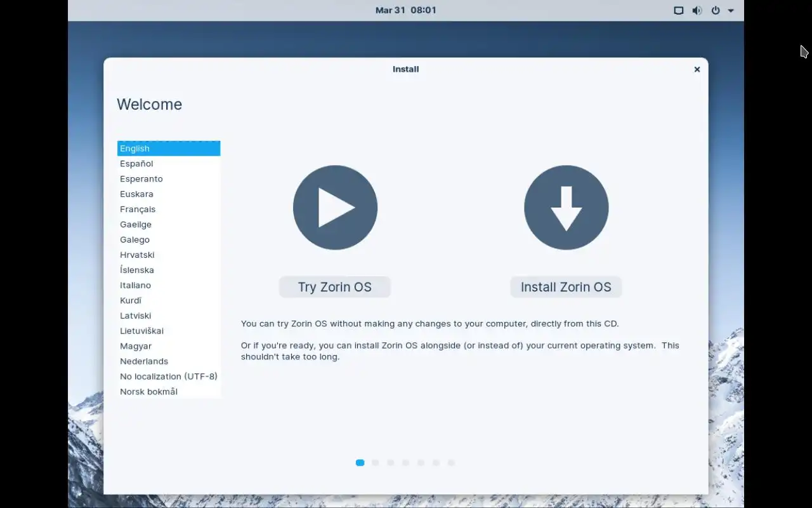Click the Try Zorin OS button
This screenshot has height=508, width=812.
(x=335, y=287)
